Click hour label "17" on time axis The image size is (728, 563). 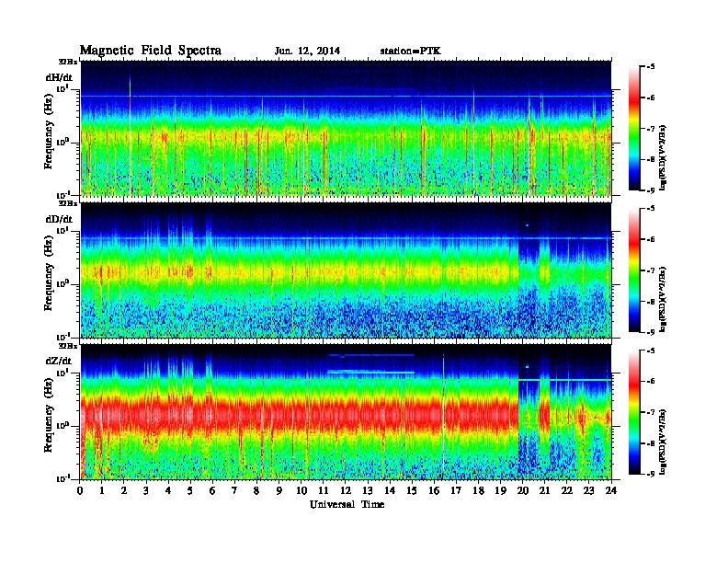click(457, 490)
